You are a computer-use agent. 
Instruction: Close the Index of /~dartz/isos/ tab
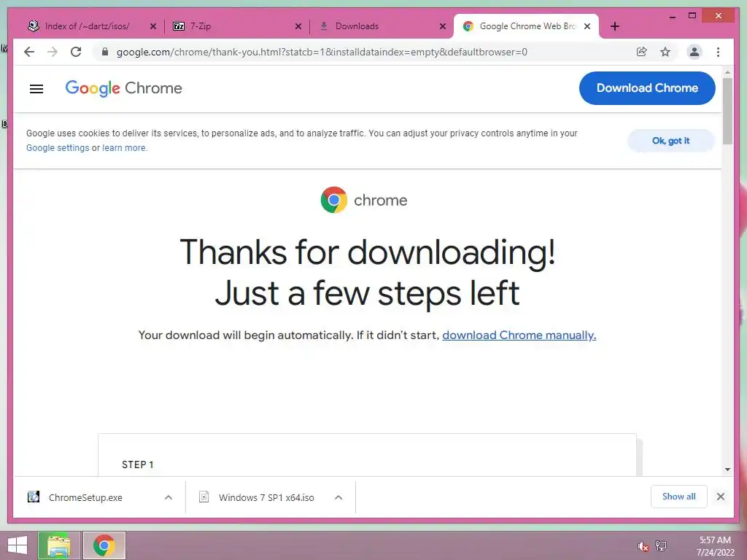[153, 26]
